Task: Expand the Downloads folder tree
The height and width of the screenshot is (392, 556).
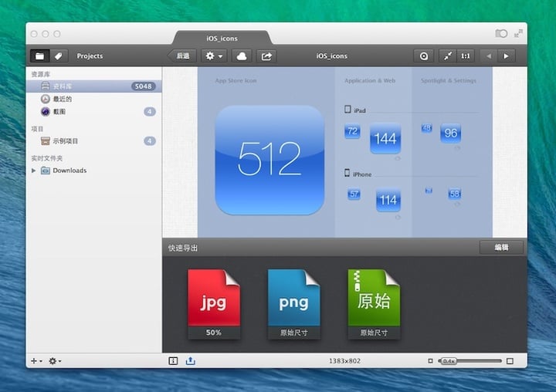Action: tap(33, 171)
